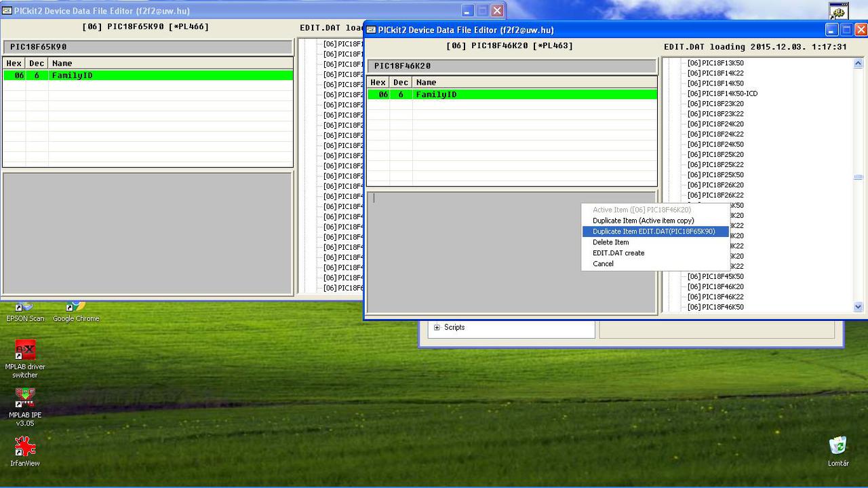Choose EDIT.DAT create from context menu

click(618, 253)
